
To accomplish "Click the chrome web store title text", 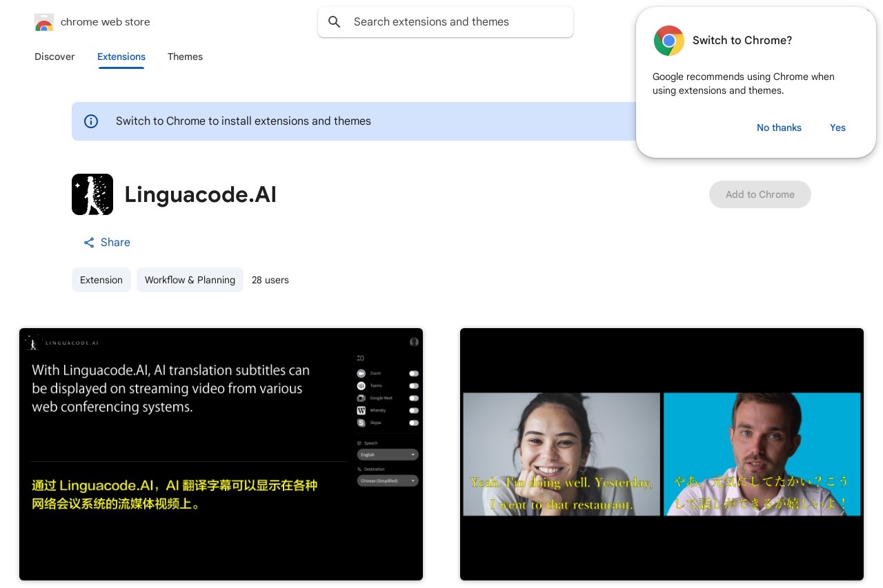I will tap(106, 22).
